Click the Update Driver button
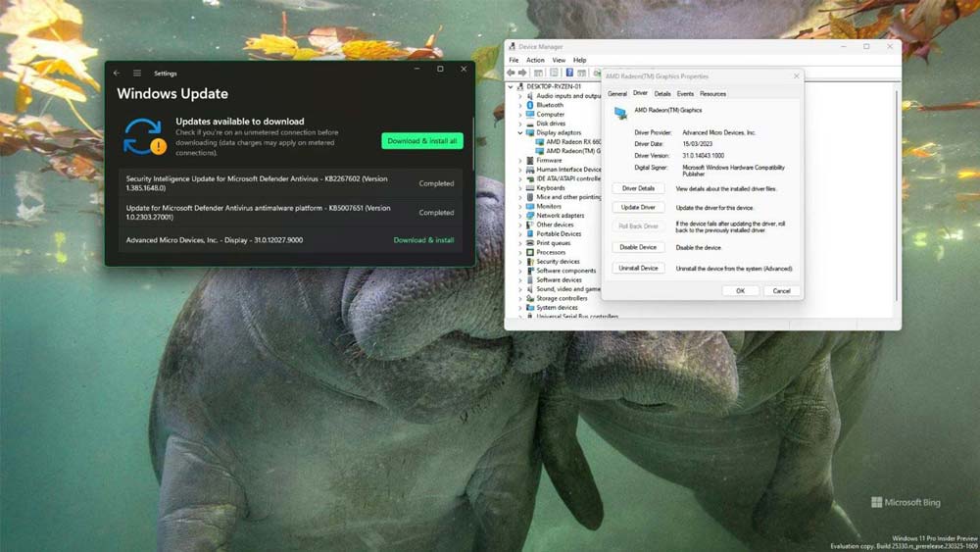 pos(638,208)
